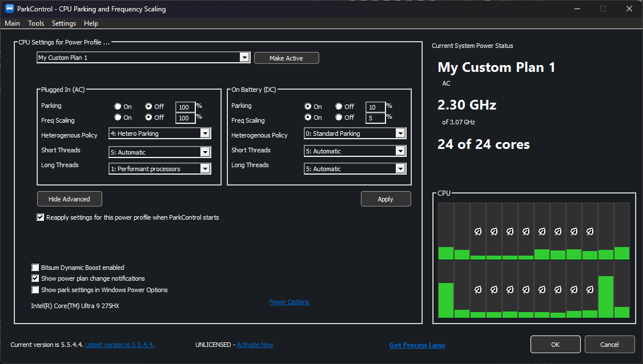Image resolution: width=643 pixels, height=364 pixels.
Task: Open DC Long Threads dropdown
Action: (355, 168)
